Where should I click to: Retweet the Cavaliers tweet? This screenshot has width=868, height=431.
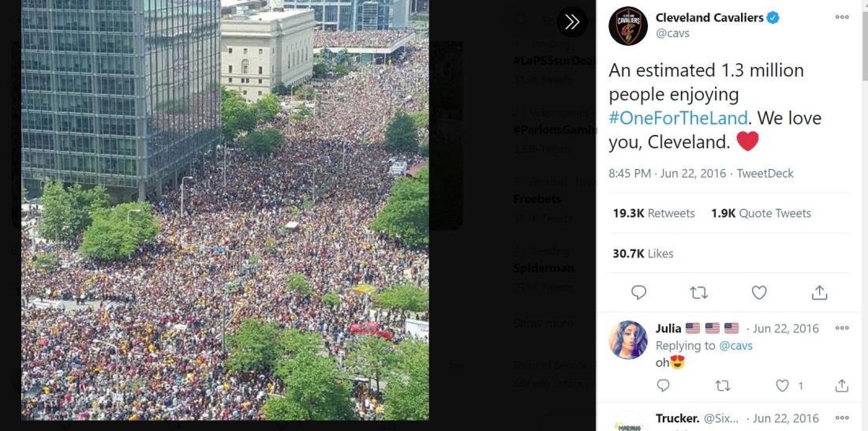tap(698, 293)
